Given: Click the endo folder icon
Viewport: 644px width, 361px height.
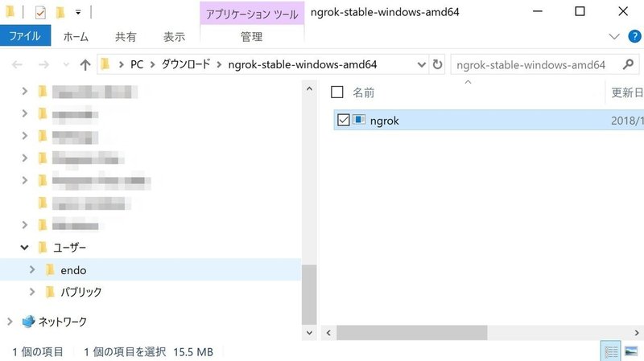Looking at the screenshot, I should [50, 269].
